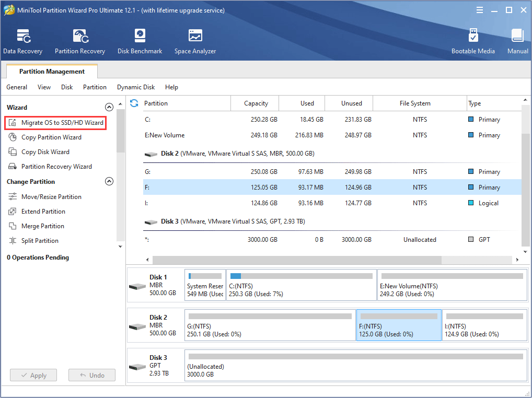The width and height of the screenshot is (532, 398).
Task: Collapse the Wizard section
Action: tap(109, 107)
